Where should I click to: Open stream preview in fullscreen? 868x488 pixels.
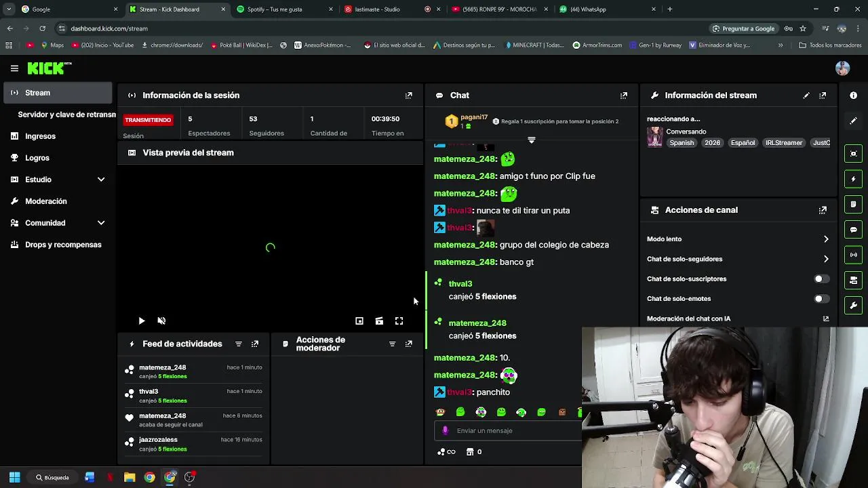click(399, 321)
